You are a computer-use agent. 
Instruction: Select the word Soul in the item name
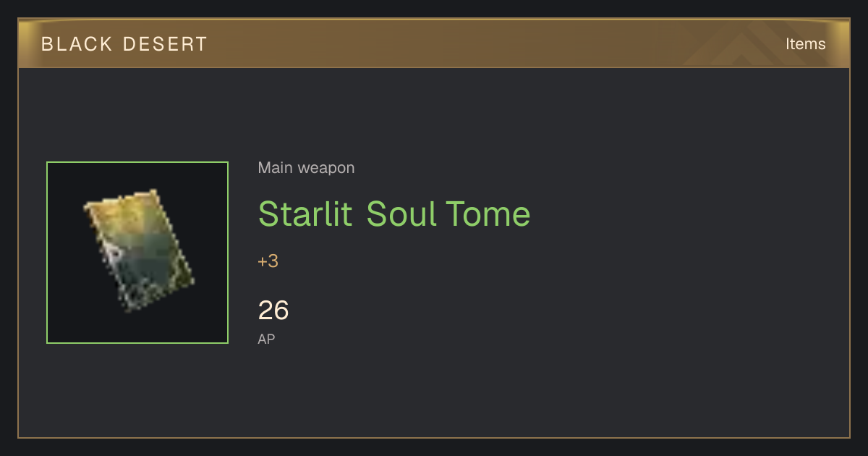(x=401, y=214)
